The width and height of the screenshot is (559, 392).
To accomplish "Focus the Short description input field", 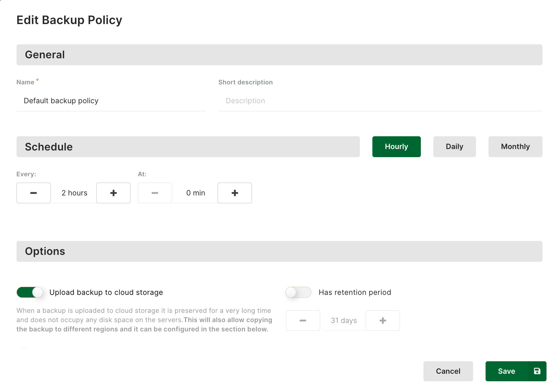I will 381,101.
